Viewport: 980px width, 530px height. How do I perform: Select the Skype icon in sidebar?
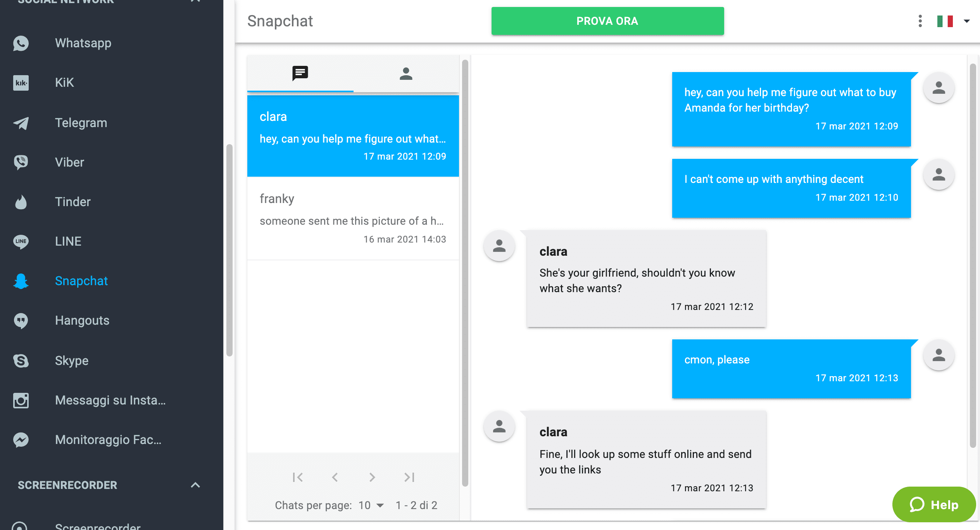coord(21,361)
